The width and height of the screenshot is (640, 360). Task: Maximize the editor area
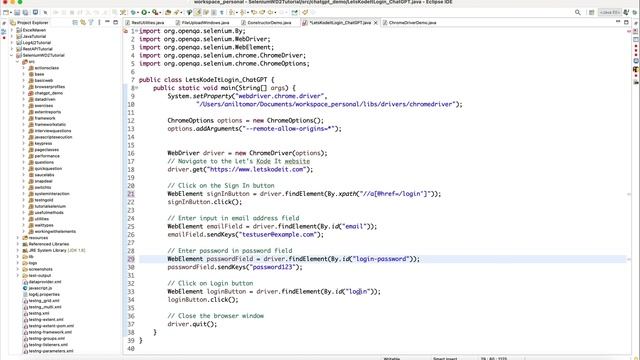627,22
